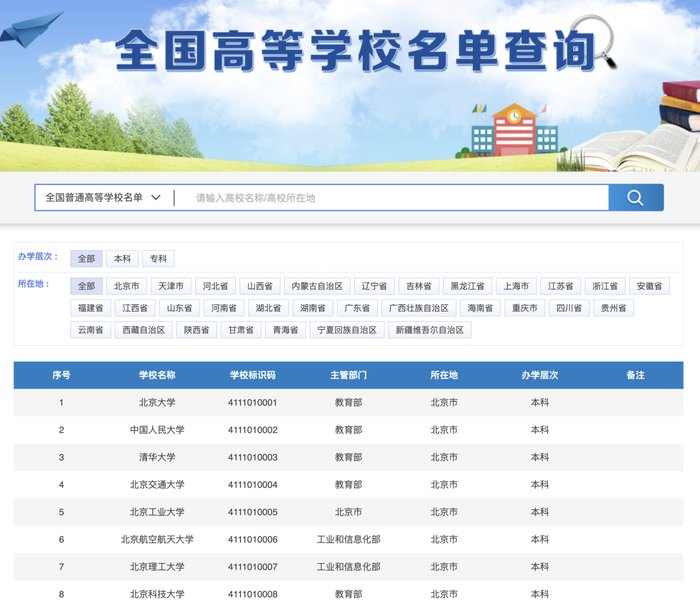700x608 pixels.
Task: Open the 全国普通高等学校名单 dropdown
Action: (x=103, y=198)
